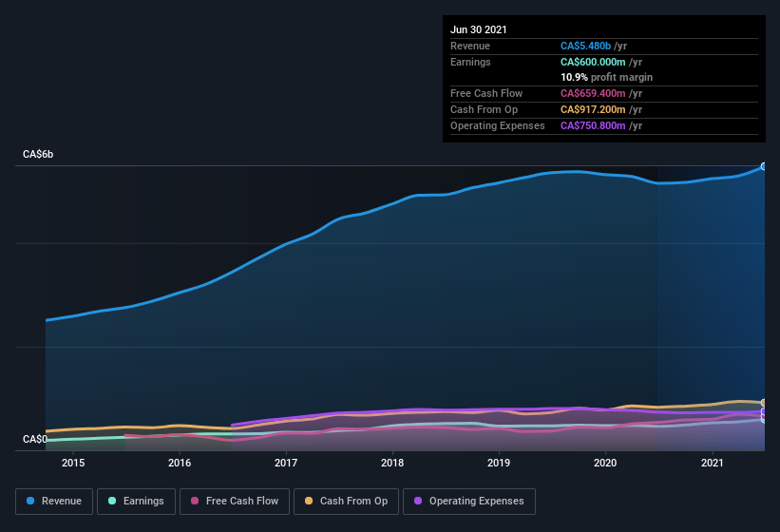Toggle the Free Cash Flow legend button

235,502
